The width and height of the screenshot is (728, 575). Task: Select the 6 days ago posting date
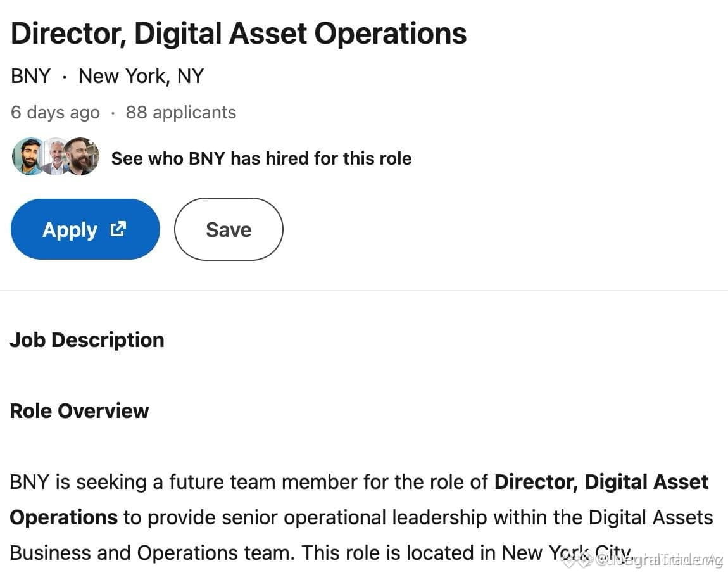coord(55,113)
